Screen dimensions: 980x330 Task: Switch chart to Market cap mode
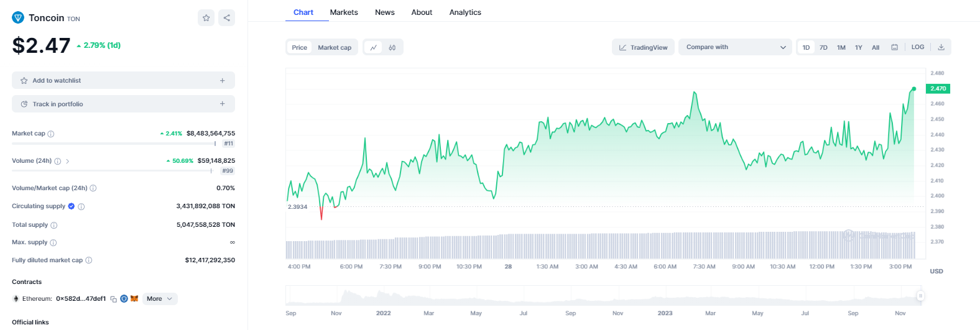coord(335,47)
